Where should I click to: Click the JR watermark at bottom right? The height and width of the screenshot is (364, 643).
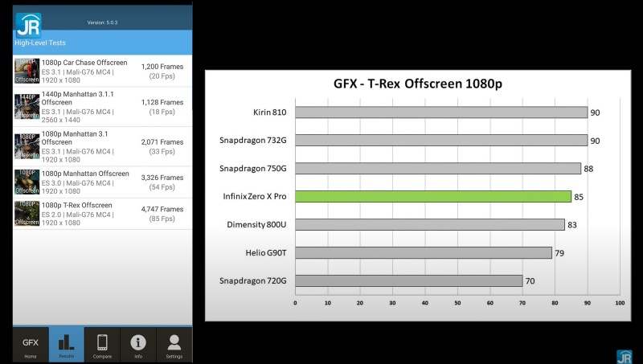pyautogui.click(x=624, y=356)
